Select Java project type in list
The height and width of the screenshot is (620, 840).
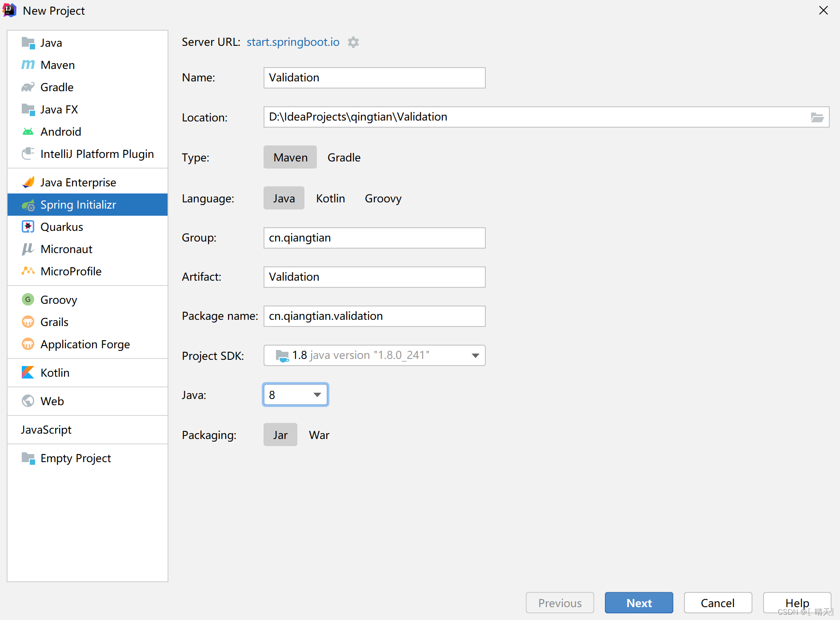point(88,43)
